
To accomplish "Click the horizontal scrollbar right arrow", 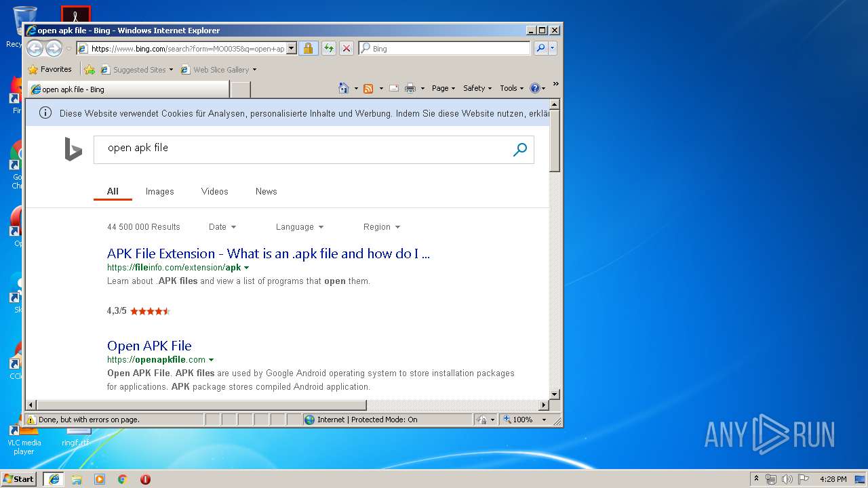I will (543, 405).
